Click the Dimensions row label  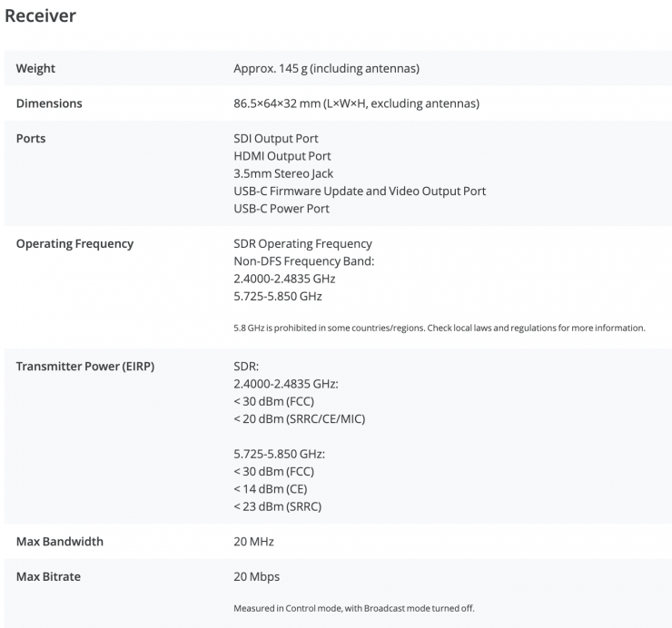(49, 103)
